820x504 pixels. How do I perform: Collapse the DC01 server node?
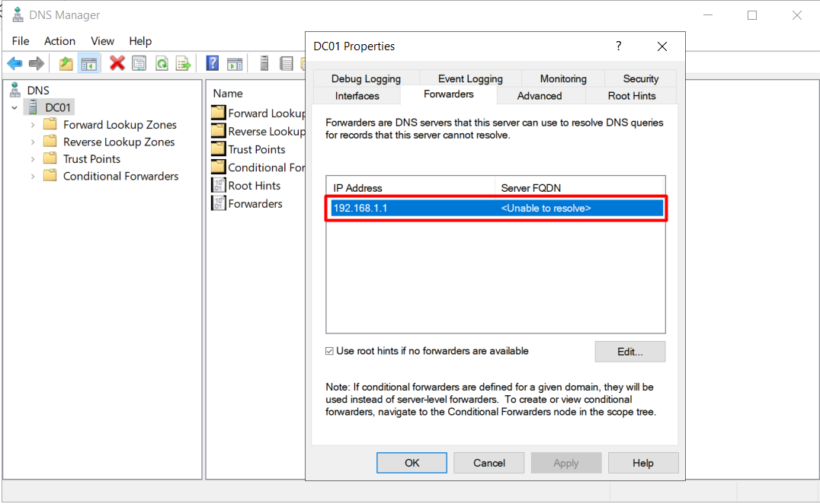[15, 107]
